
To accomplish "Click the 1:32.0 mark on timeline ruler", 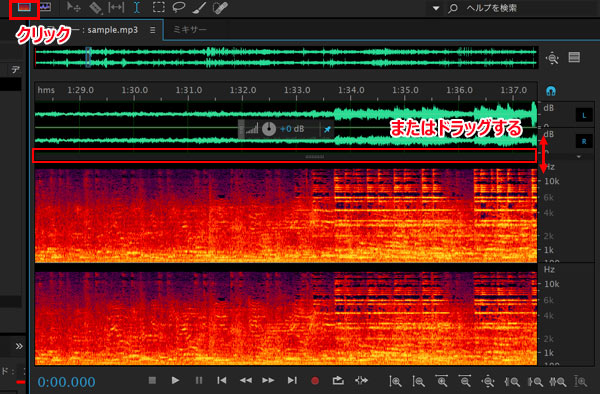I will click(243, 90).
